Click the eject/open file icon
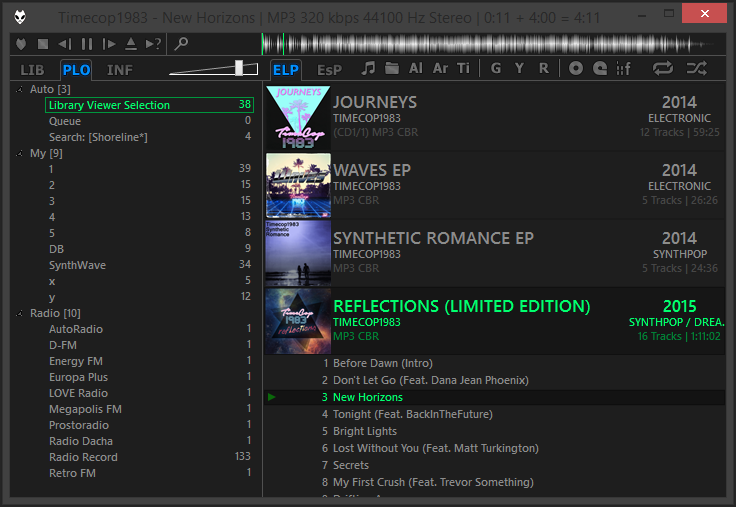The height and width of the screenshot is (507, 736). coord(131,44)
